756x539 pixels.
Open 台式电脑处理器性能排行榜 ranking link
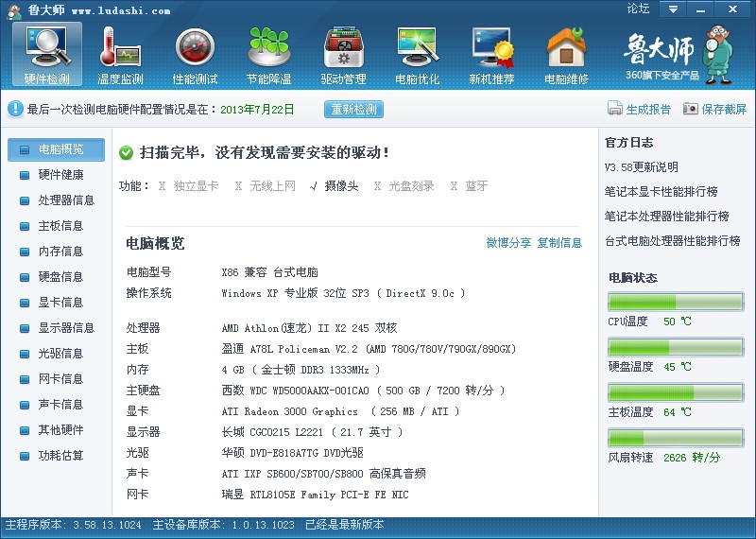[673, 241]
